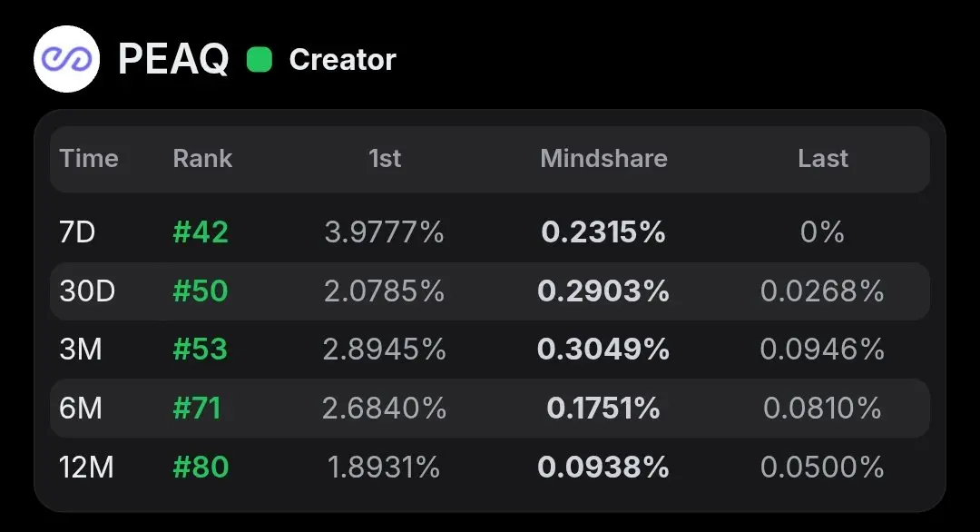Viewport: 980px width, 532px height.
Task: Open the #50 rank link
Action: point(201,291)
